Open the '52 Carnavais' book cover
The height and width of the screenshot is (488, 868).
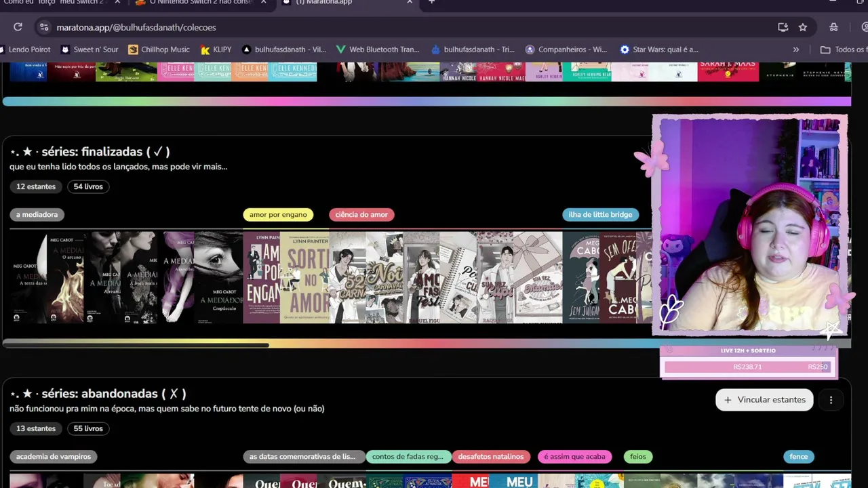click(347, 277)
